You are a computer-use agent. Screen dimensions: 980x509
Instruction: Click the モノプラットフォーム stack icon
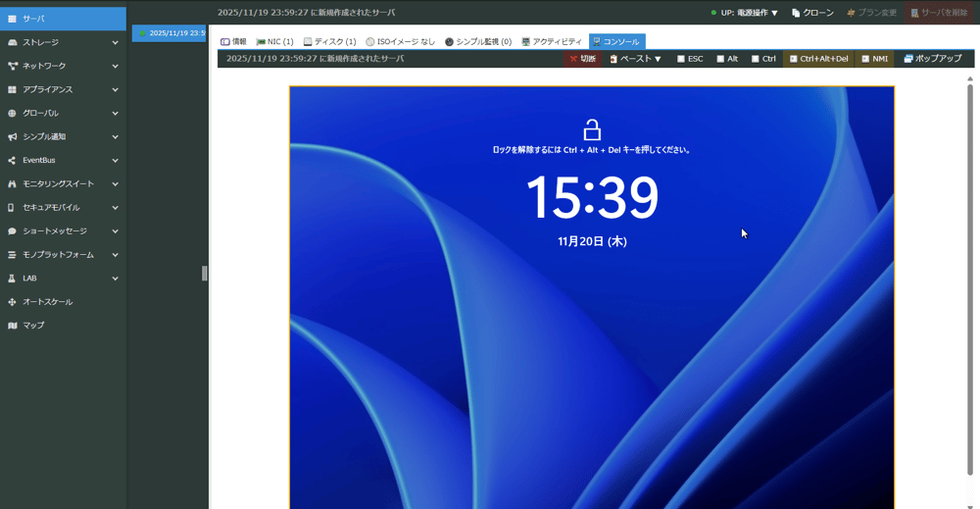coord(12,255)
